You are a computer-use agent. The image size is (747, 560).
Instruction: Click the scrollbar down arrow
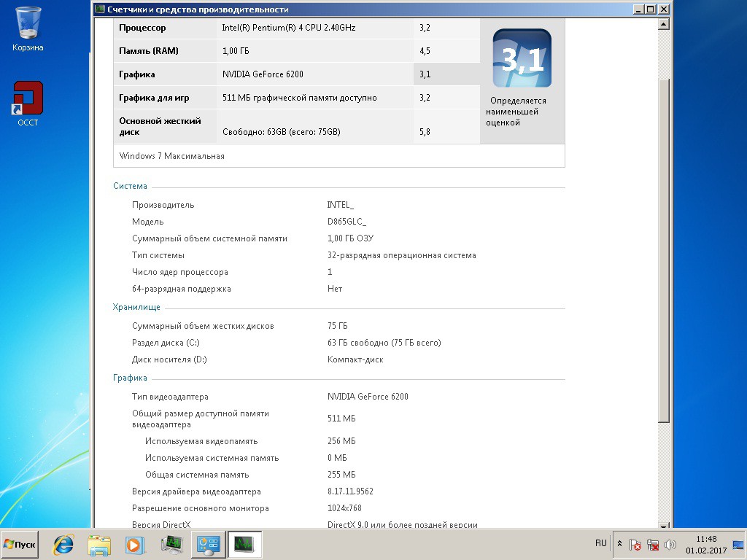tap(664, 526)
